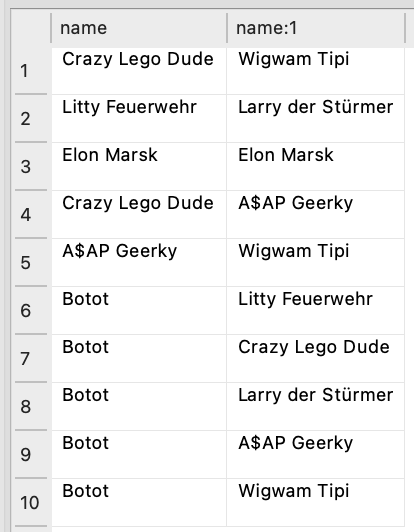Click "Elon Marsk" in the name:1 column
Image resolution: width=414 pixels, height=532 pixels.
coord(316,167)
